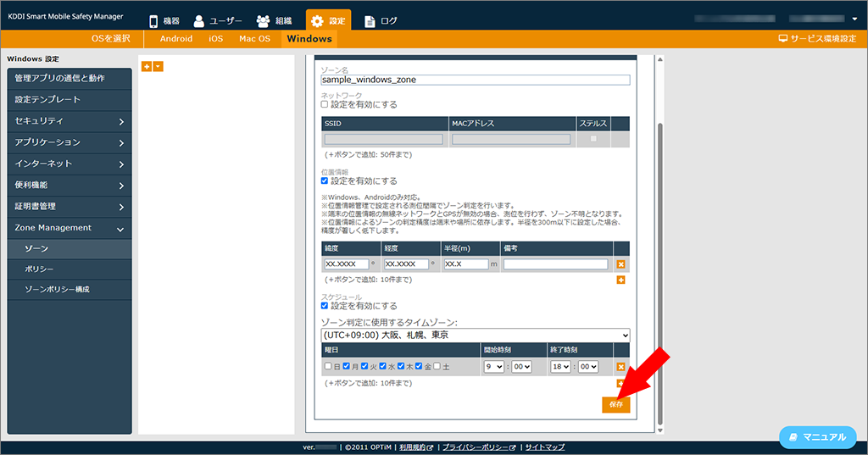This screenshot has width=868, height=455.
Task: Open the サイトマップ link
Action: point(545,447)
